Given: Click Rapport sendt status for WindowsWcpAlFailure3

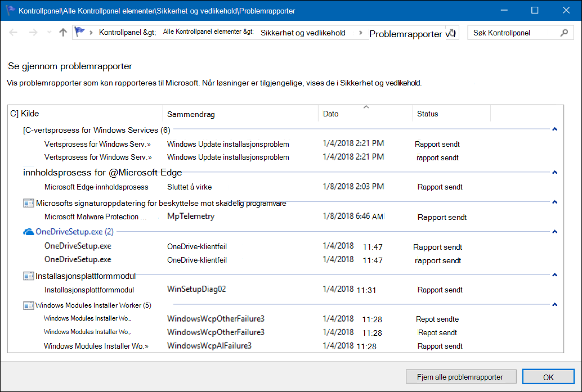Looking at the screenshot, I should tap(440, 346).
